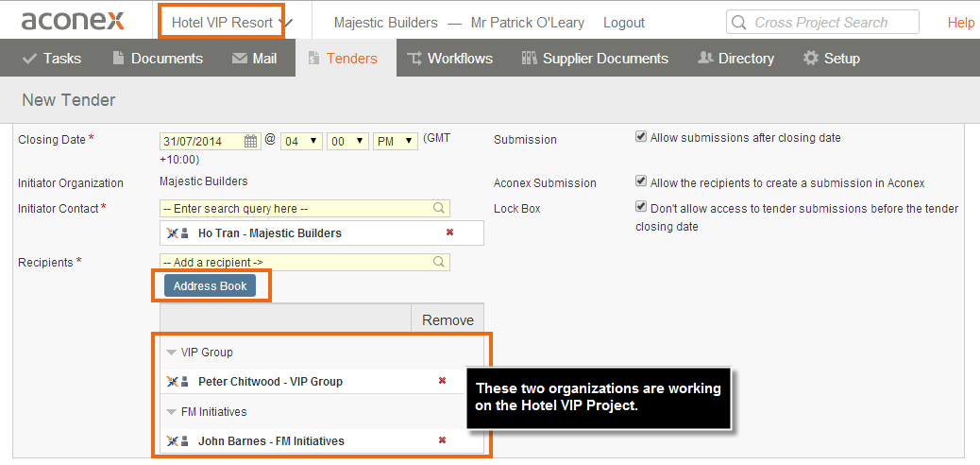Click the magnifier icon in the Recipients field
Image resolution: width=980 pixels, height=465 pixels.
click(x=439, y=262)
